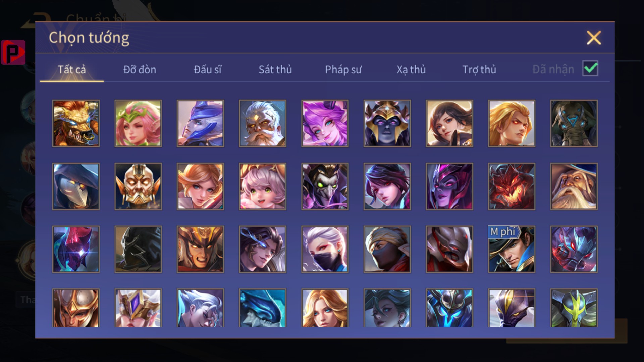644x362 pixels.
Task: Switch to the Xạ thủ tab
Action: point(411,70)
